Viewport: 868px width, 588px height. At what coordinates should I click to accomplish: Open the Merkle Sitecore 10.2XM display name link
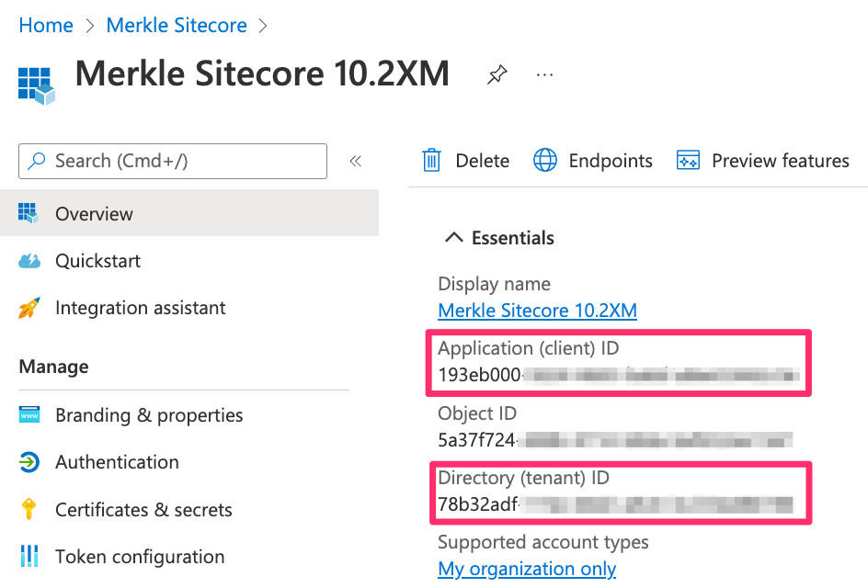click(538, 311)
